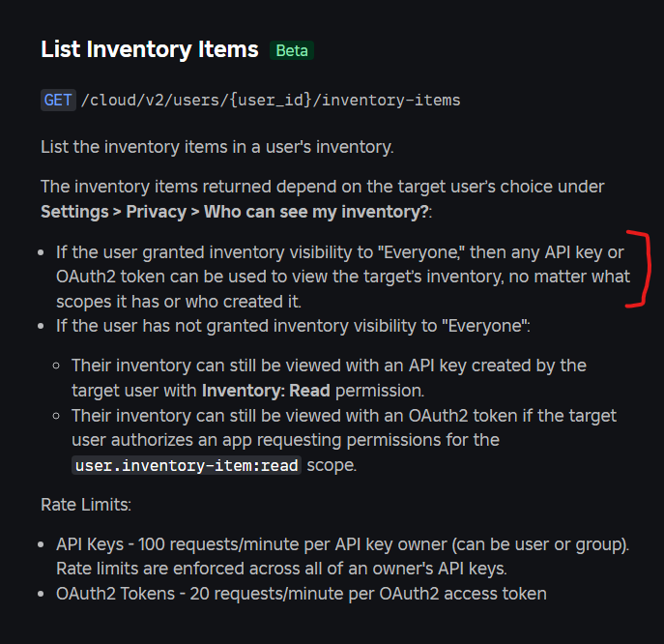
Task: Click the bold "Inventory: Read" permission text
Action: (x=266, y=391)
